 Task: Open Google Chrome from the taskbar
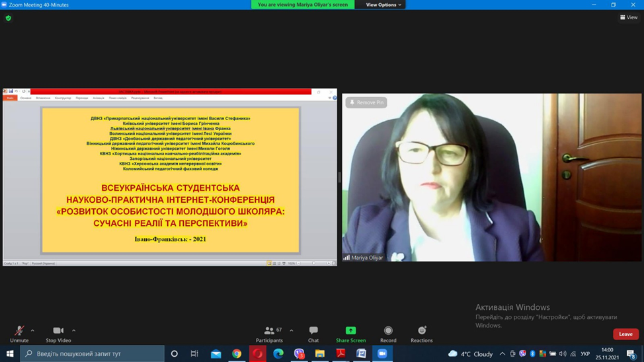tap(237, 354)
